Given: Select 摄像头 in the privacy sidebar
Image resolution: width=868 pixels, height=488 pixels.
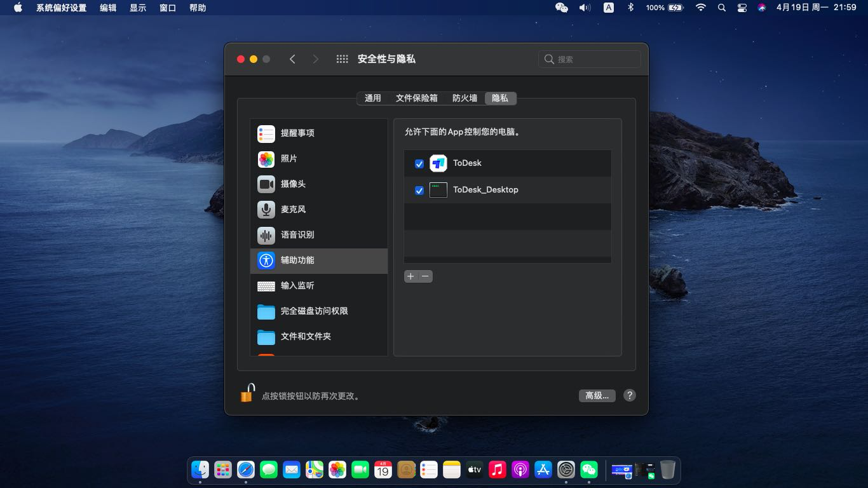Looking at the screenshot, I should pos(319,184).
